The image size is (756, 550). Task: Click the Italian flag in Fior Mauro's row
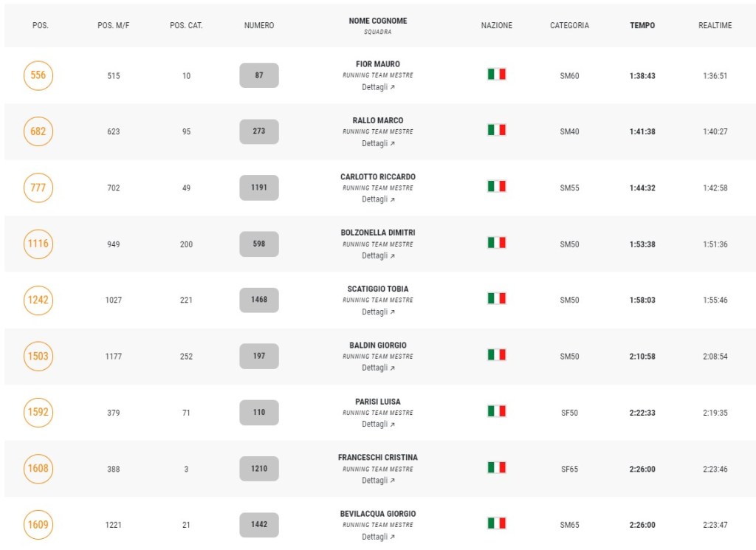(496, 75)
